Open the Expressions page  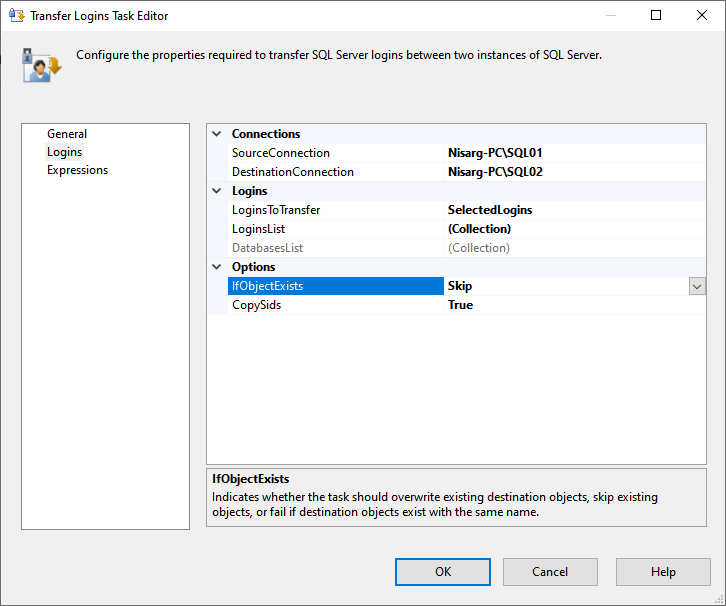77,170
